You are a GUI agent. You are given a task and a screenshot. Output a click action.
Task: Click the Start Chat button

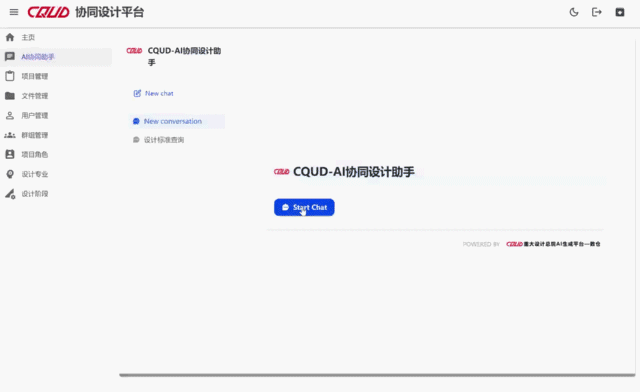[x=304, y=207]
